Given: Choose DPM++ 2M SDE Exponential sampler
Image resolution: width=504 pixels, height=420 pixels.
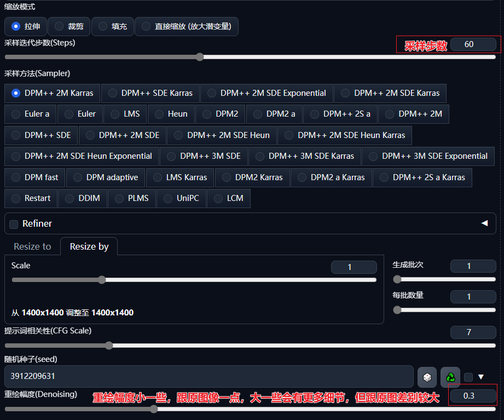Looking at the screenshot, I should coord(267,93).
